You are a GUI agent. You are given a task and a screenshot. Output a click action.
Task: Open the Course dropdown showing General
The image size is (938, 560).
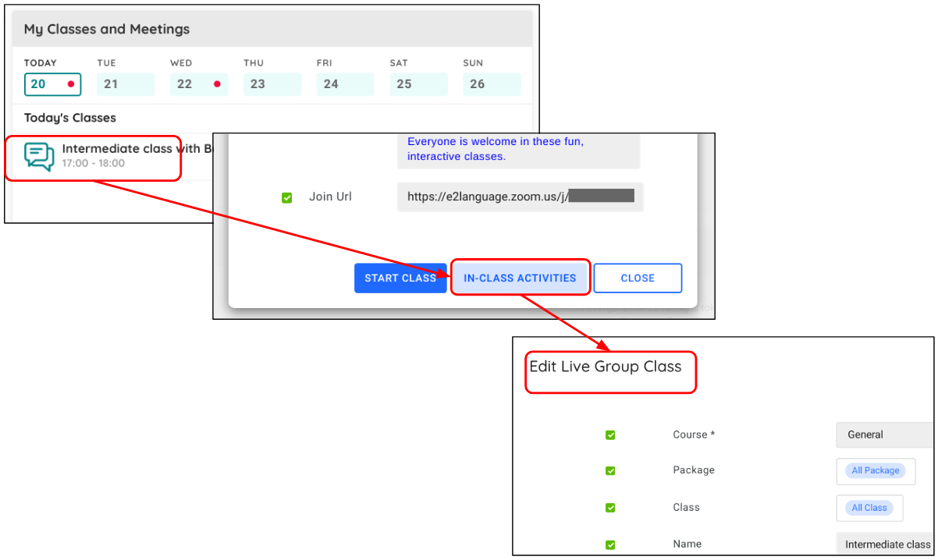click(884, 434)
